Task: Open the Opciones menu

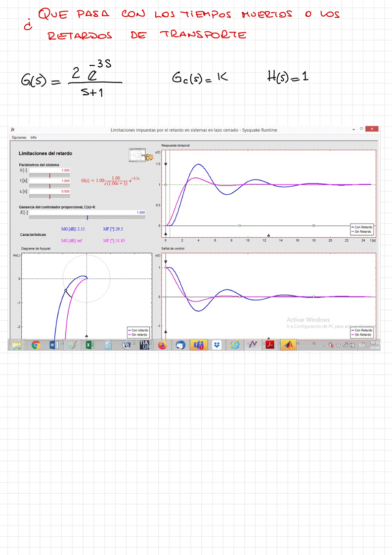Action: (19, 137)
